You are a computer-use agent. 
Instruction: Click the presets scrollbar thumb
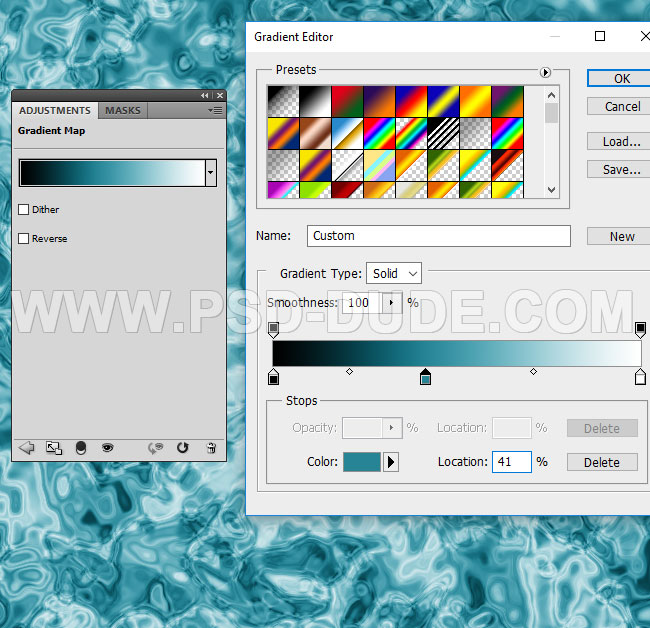click(551, 113)
